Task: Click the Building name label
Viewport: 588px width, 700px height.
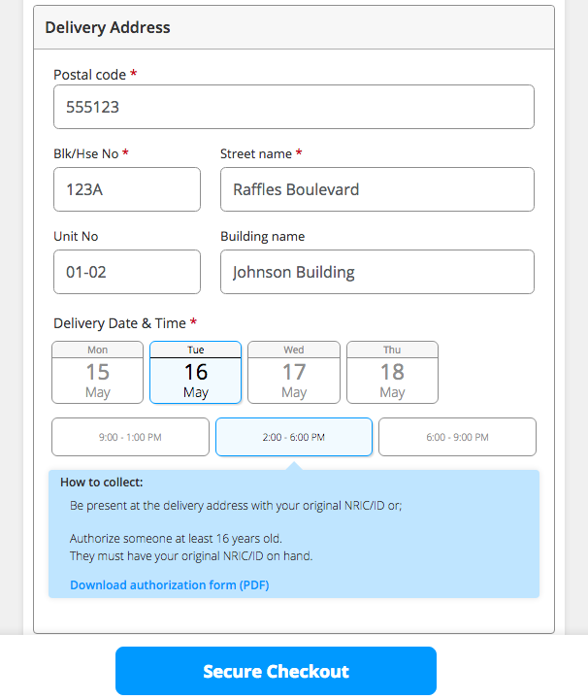Action: click(262, 236)
